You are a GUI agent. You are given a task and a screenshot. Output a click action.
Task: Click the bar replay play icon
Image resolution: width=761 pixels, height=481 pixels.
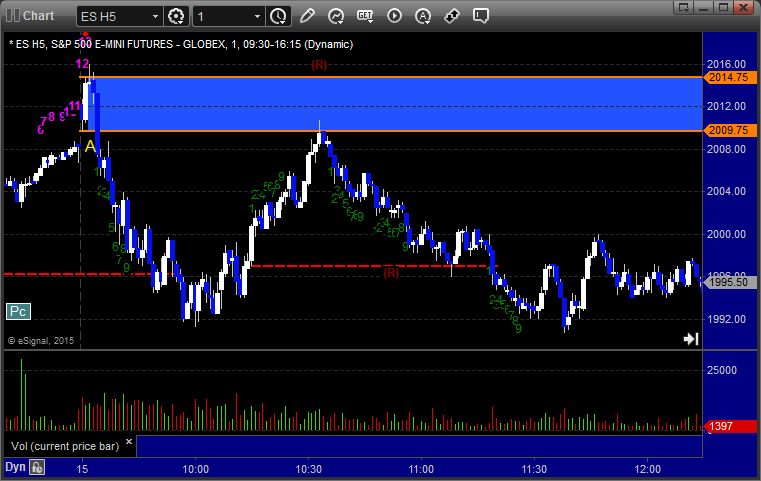[x=394, y=16]
